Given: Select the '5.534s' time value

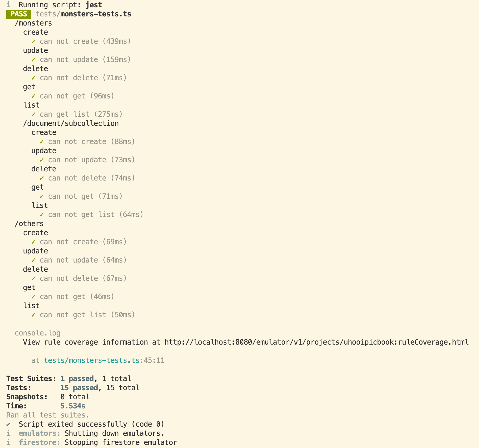Looking at the screenshot, I should coord(73,406).
